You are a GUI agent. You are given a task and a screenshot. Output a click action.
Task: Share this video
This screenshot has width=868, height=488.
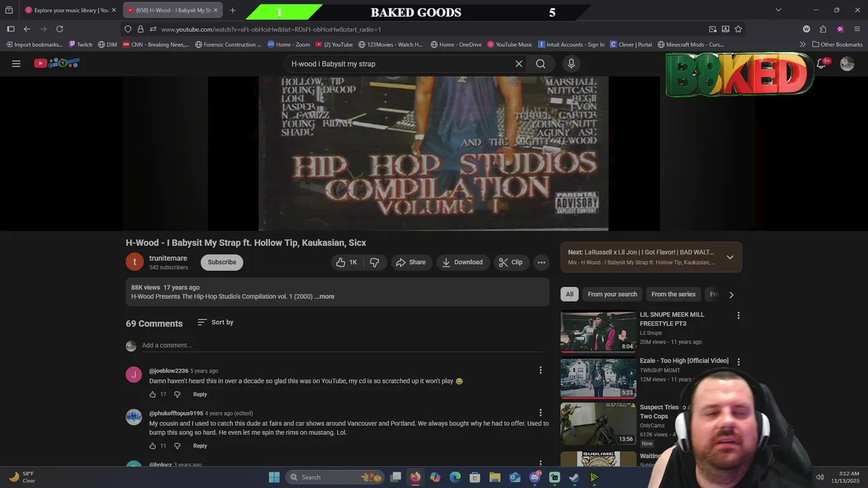411,262
